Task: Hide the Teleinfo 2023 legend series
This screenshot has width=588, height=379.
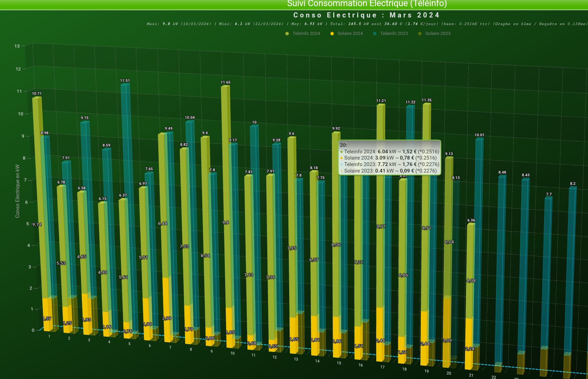Action: [x=390, y=34]
